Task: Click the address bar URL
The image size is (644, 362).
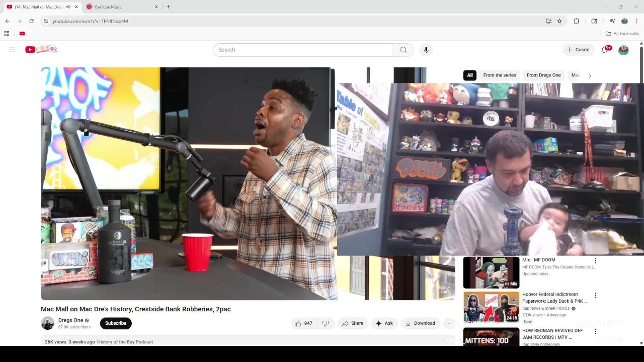Action: pyautogui.click(x=91, y=21)
